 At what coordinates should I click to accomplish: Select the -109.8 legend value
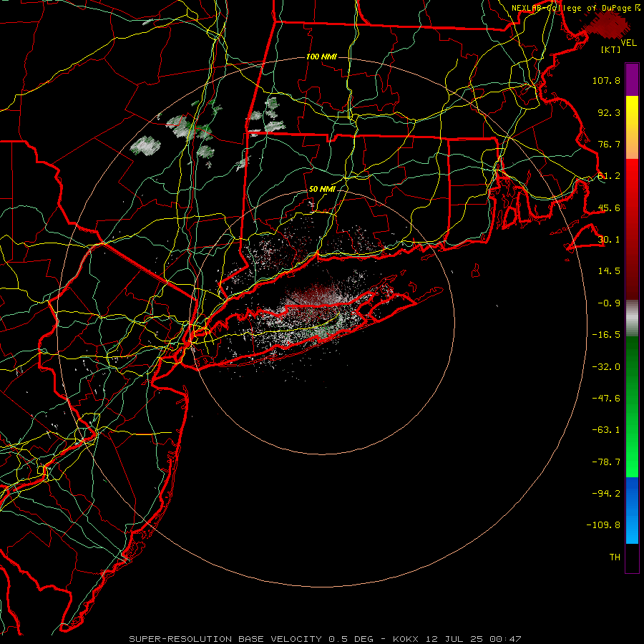tap(603, 525)
